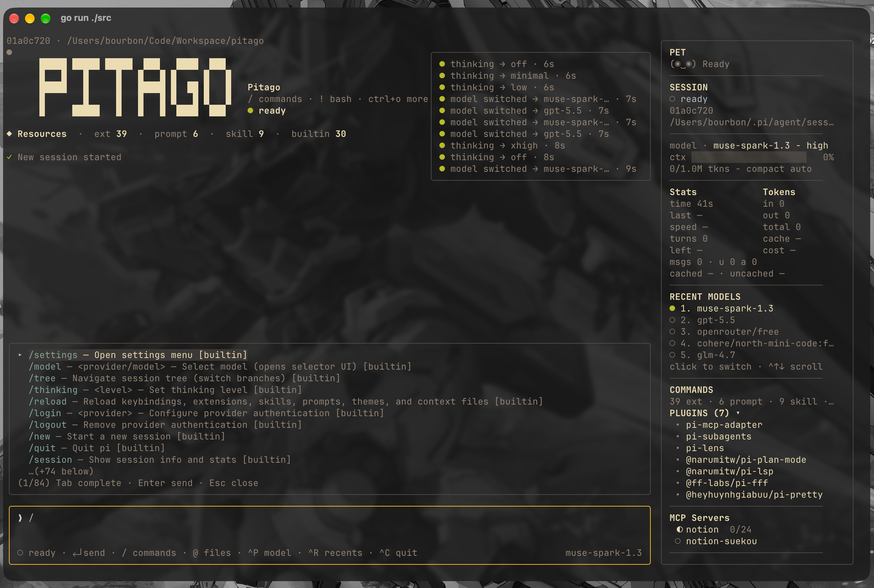The height and width of the screenshot is (588, 874).
Task: Pick the /login command in the list
Action: (x=207, y=413)
